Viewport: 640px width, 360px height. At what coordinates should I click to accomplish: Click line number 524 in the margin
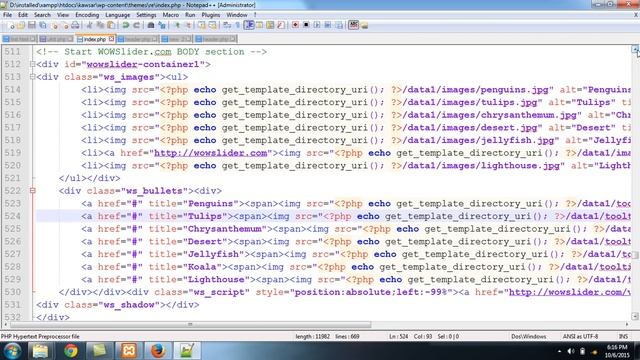pos(13,216)
